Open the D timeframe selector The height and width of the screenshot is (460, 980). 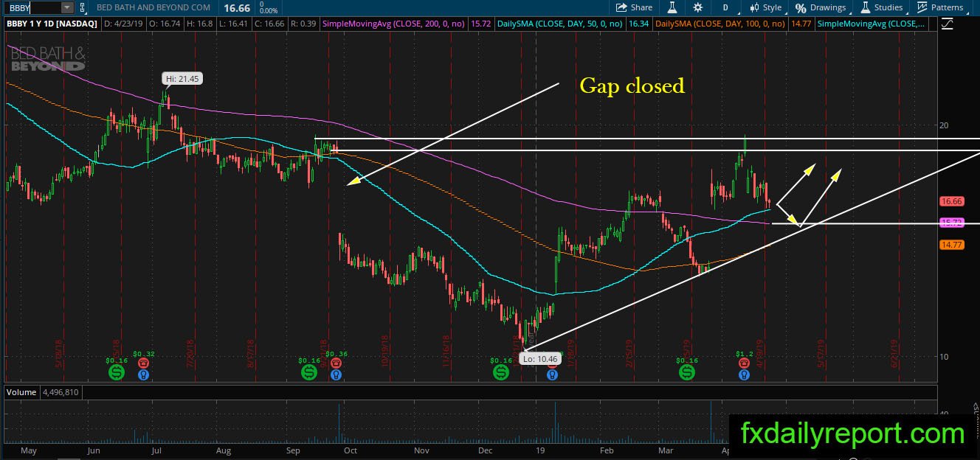pyautogui.click(x=725, y=7)
